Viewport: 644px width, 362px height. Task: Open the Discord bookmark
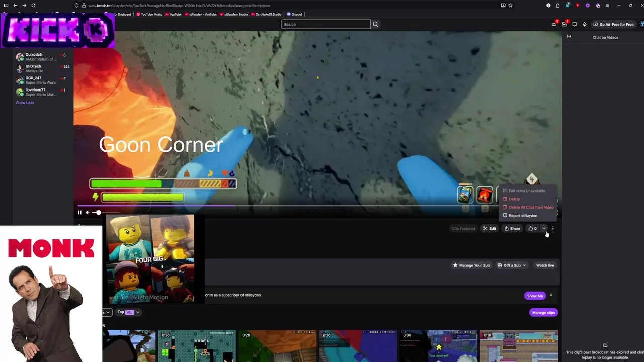[294, 14]
